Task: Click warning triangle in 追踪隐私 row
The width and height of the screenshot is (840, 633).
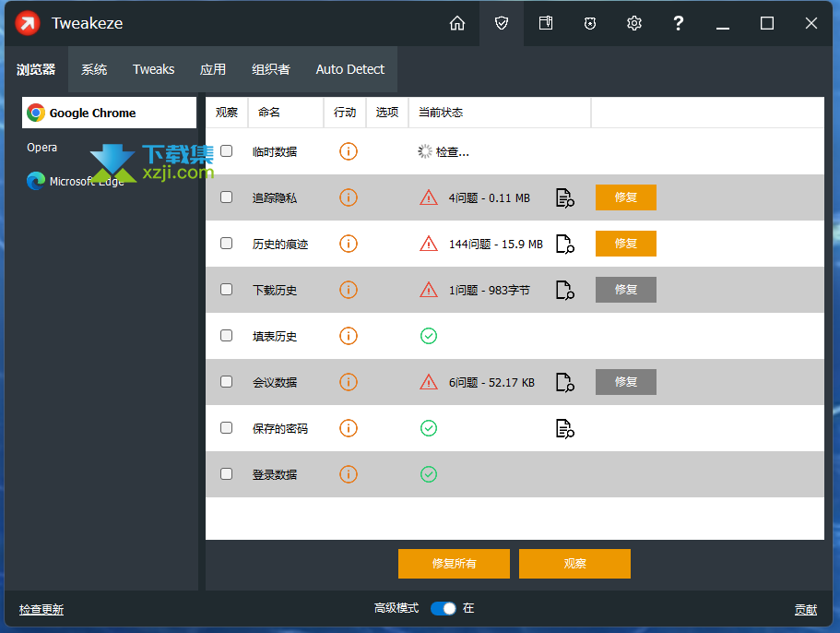Action: [429, 197]
